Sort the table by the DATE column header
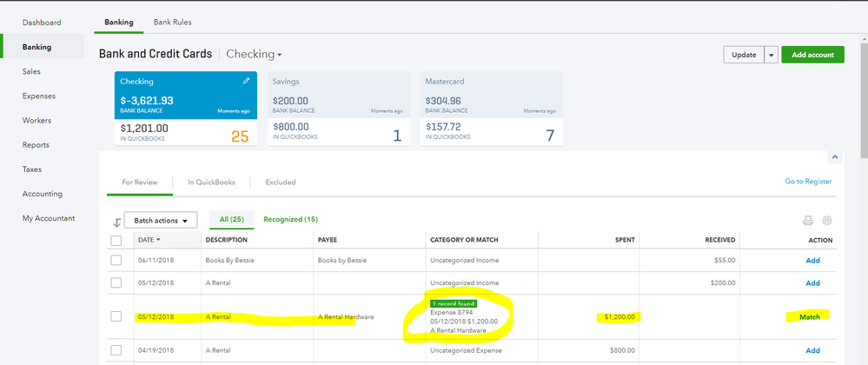This screenshot has width=868, height=365. click(x=148, y=240)
